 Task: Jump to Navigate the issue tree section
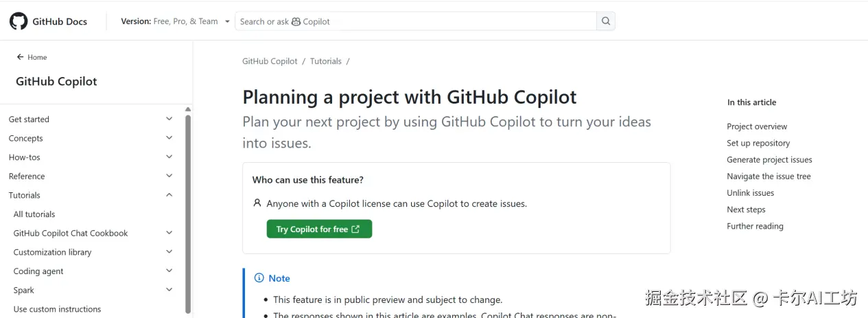click(769, 177)
